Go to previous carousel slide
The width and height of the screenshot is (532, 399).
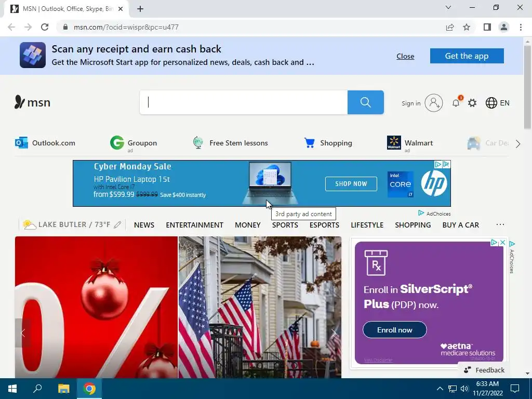point(23,333)
